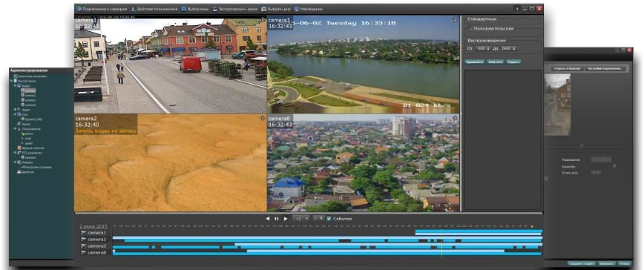Open Настройки отправки under Реакции
The height and width of the screenshot is (270, 644).
pos(36,167)
